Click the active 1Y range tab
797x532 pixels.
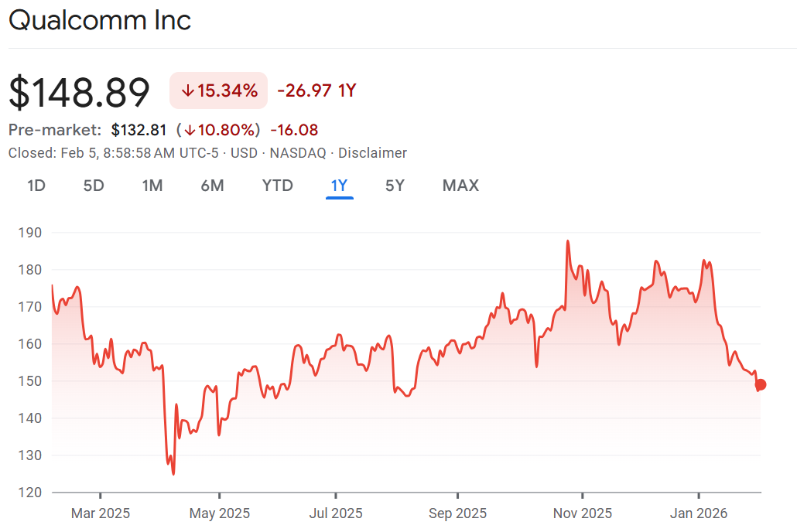[339, 186]
